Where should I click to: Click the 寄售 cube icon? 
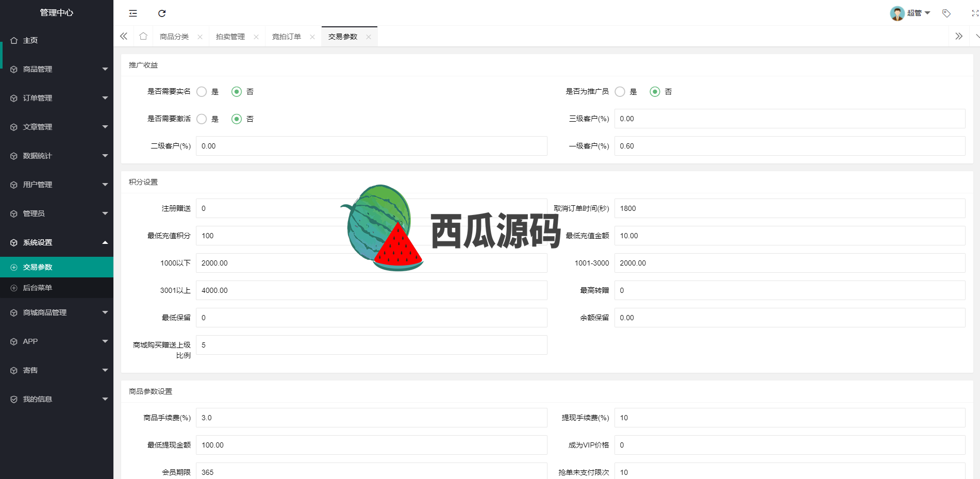click(14, 370)
